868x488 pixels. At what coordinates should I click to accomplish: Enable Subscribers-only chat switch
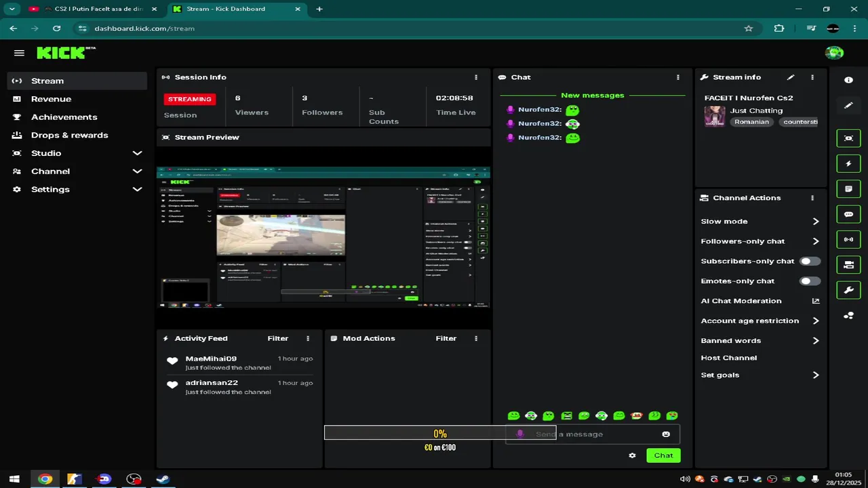coord(810,261)
